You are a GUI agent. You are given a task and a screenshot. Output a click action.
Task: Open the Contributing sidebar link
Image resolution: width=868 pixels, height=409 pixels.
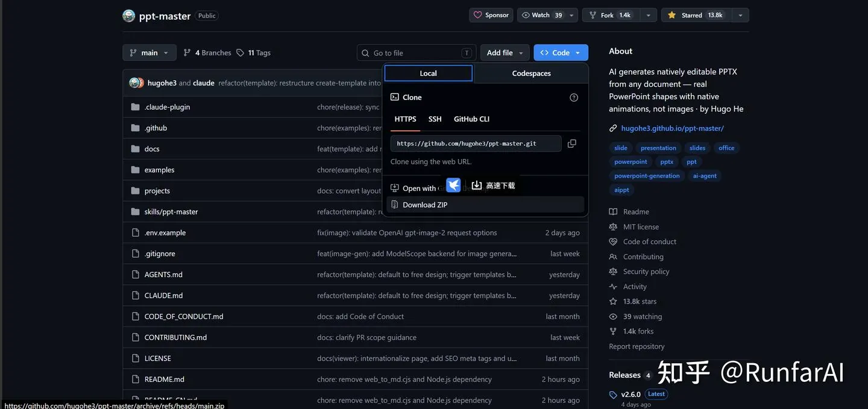pos(643,257)
